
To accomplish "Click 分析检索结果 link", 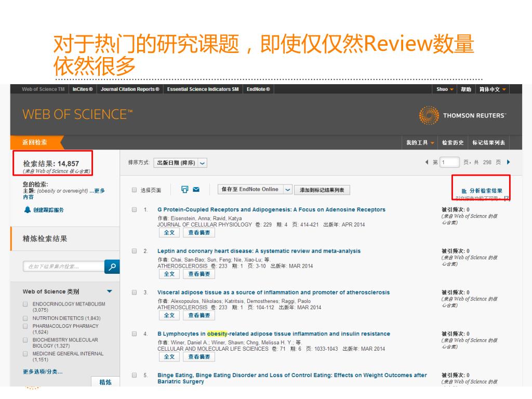I will tap(486, 191).
